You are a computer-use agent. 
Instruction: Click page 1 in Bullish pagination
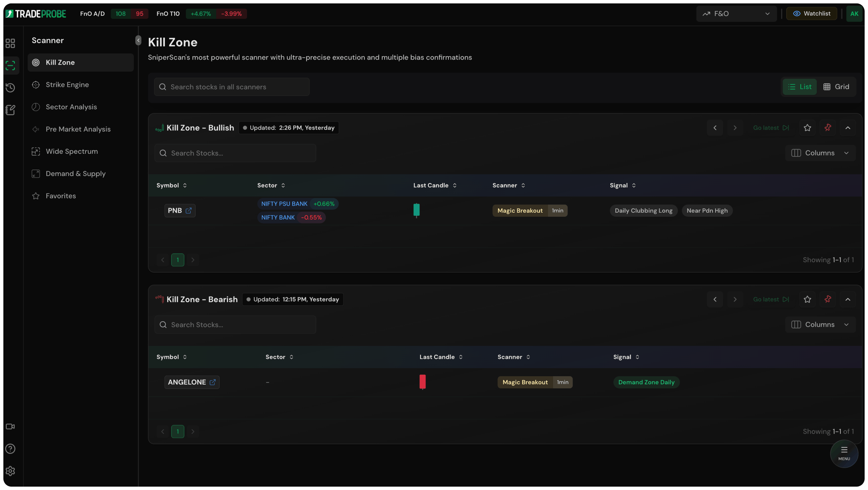point(178,260)
